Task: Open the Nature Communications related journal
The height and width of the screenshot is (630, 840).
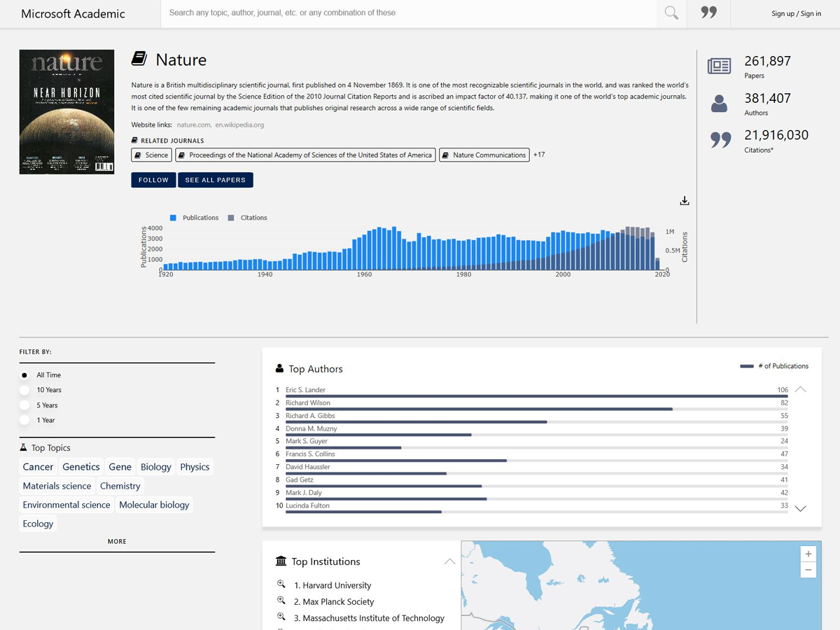Action: (x=484, y=155)
